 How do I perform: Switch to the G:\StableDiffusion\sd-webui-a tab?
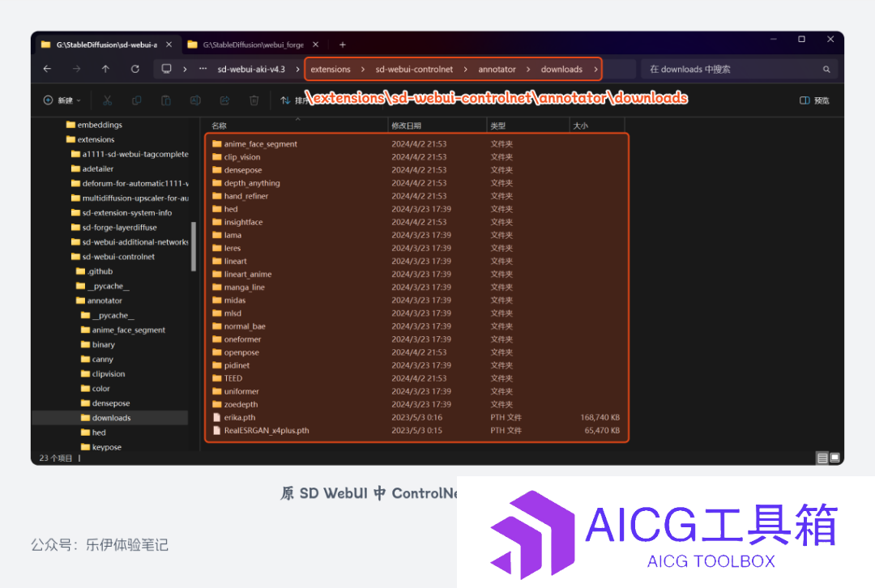[107, 45]
